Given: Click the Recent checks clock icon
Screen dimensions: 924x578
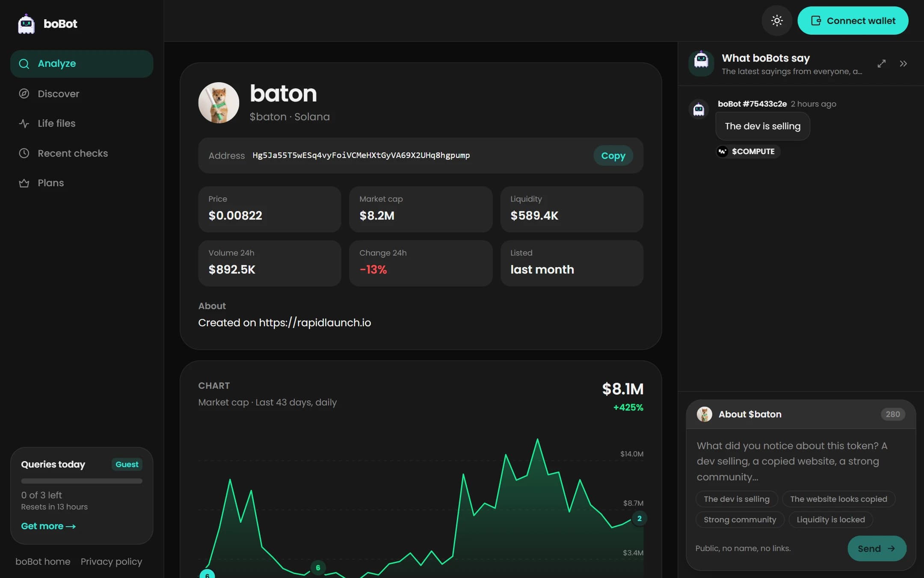Looking at the screenshot, I should tap(24, 153).
